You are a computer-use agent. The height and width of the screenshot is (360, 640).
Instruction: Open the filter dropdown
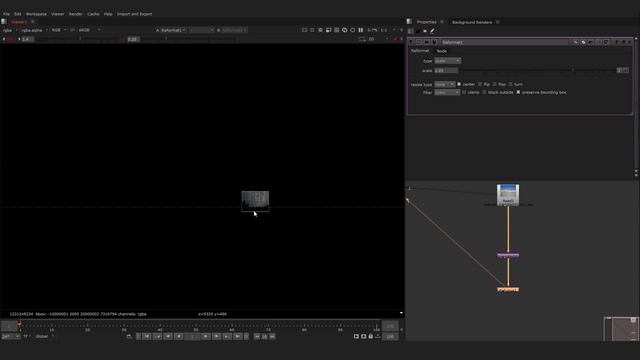click(x=447, y=93)
